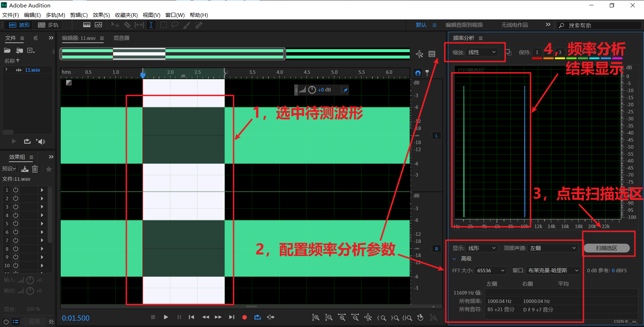Image resolution: width=644 pixels, height=327 pixels.
Task: Collapse the 高级 advanced section
Action: [454, 259]
